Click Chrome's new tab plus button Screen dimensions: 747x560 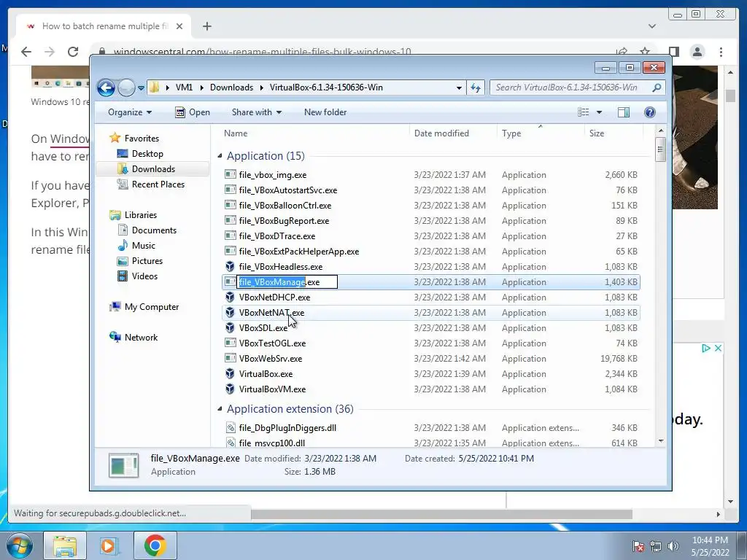click(206, 26)
